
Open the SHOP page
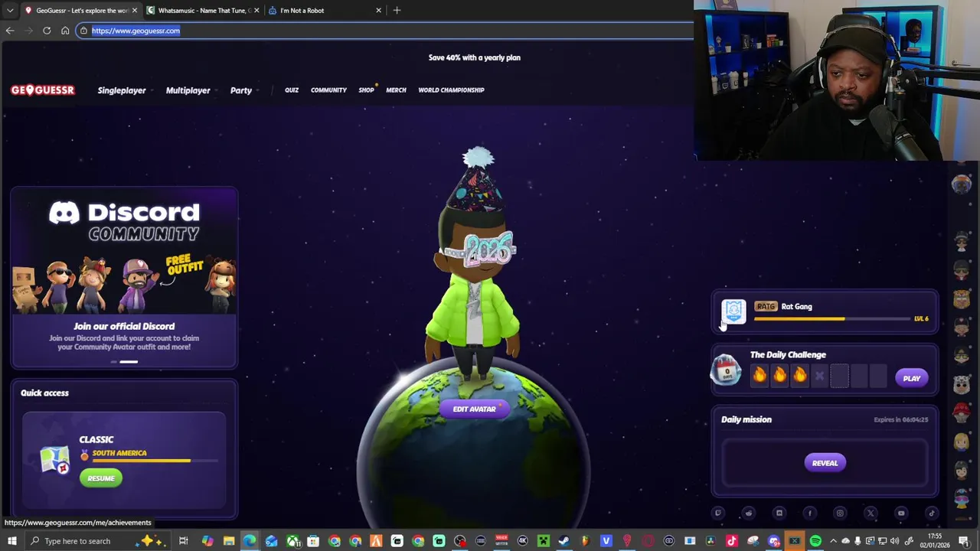pyautogui.click(x=366, y=90)
